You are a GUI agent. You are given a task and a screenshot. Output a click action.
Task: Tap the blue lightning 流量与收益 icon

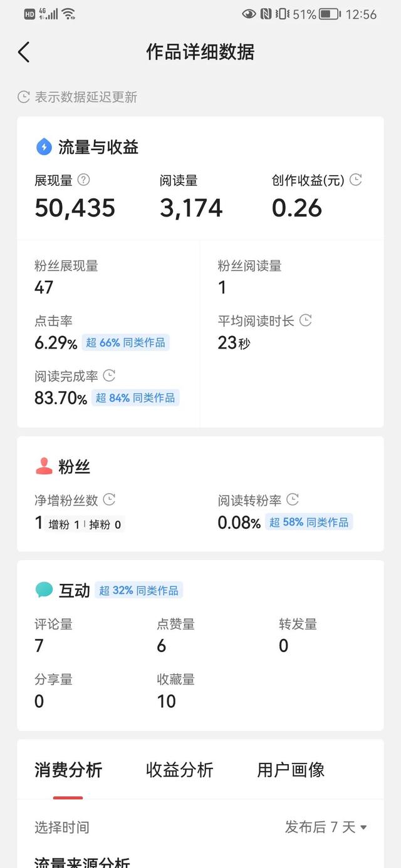[x=44, y=147]
